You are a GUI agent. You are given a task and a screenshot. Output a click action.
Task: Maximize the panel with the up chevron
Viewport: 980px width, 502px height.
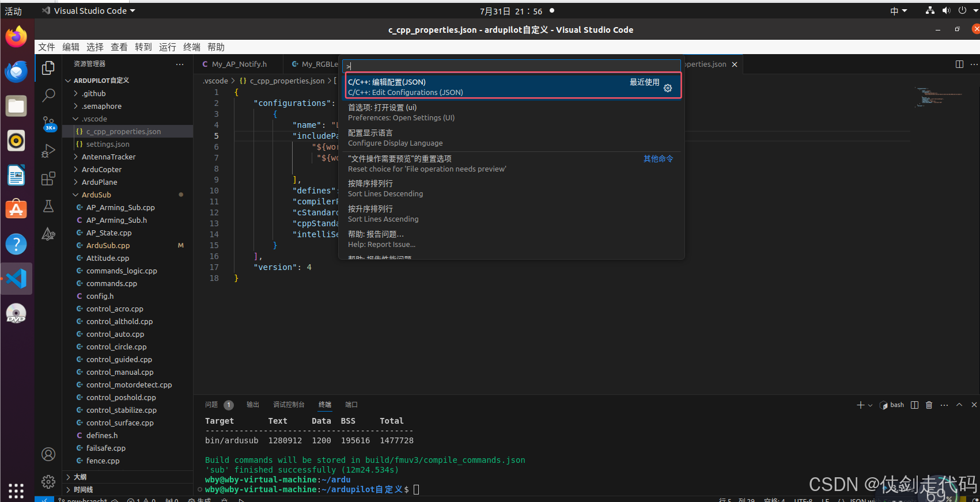coord(959,405)
